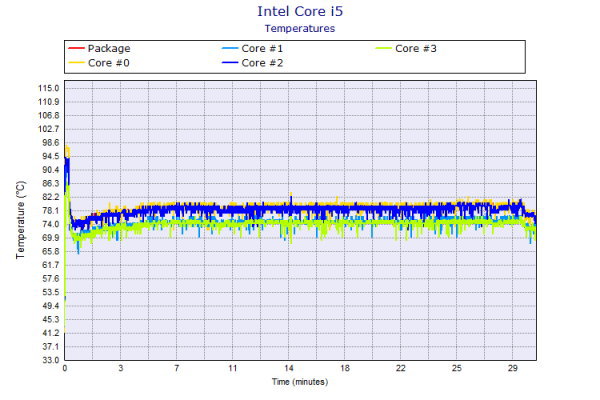Click the 74.0 y-axis value
The width and height of the screenshot is (600, 400).
click(51, 224)
